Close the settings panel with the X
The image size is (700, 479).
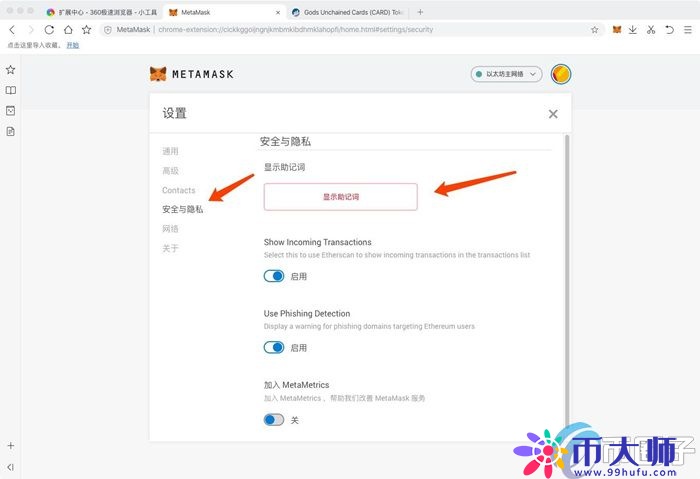[553, 114]
